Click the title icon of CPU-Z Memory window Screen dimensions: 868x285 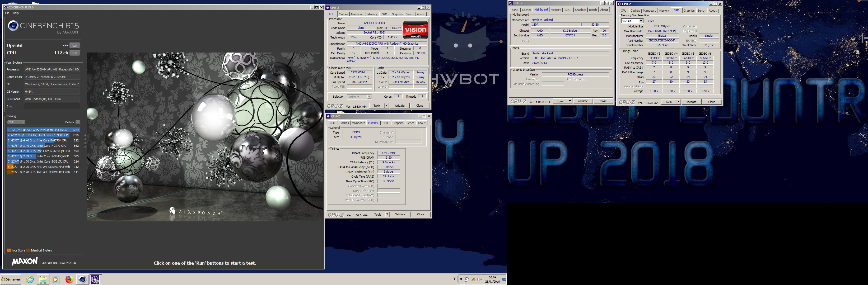click(328, 116)
